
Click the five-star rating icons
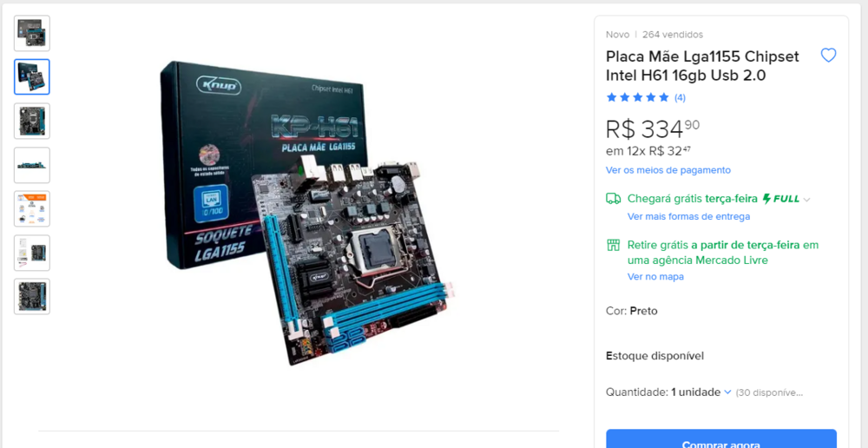click(x=638, y=97)
